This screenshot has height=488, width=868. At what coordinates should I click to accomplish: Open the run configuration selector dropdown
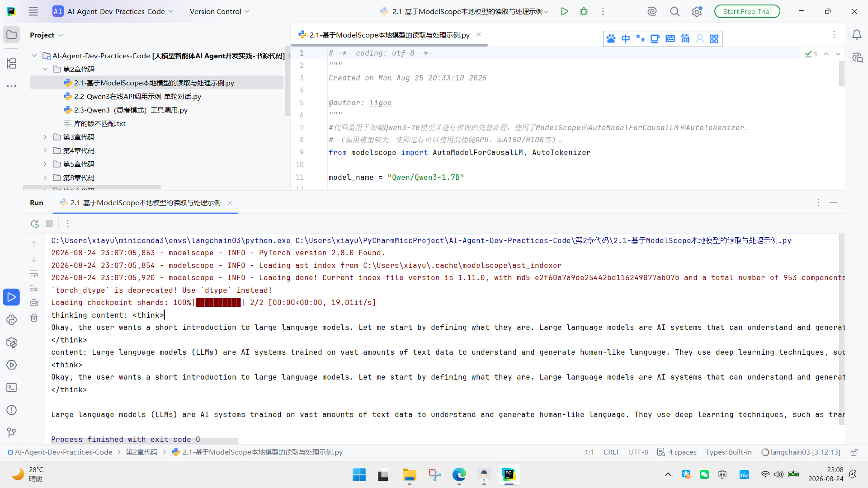click(464, 11)
